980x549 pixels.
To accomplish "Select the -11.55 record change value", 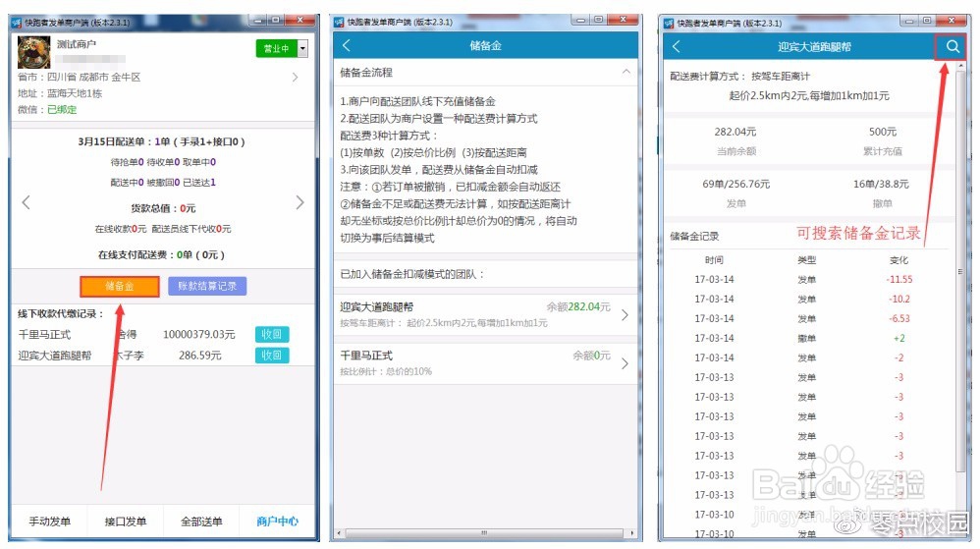I will pyautogui.click(x=899, y=280).
